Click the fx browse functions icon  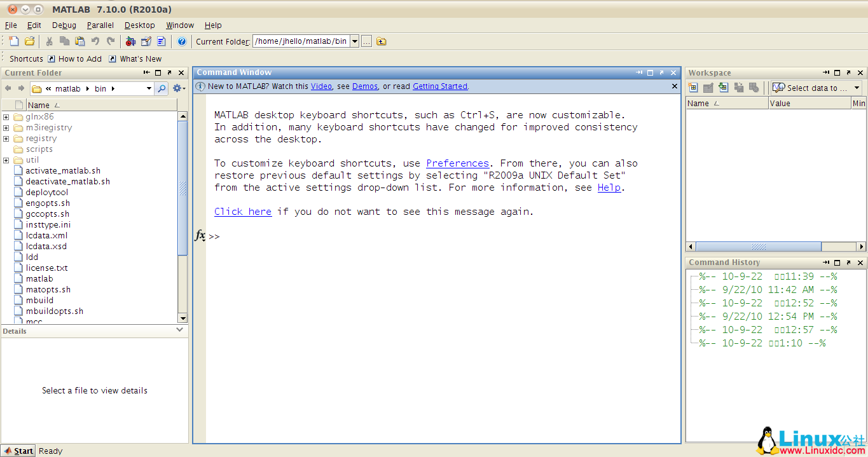pyautogui.click(x=200, y=236)
